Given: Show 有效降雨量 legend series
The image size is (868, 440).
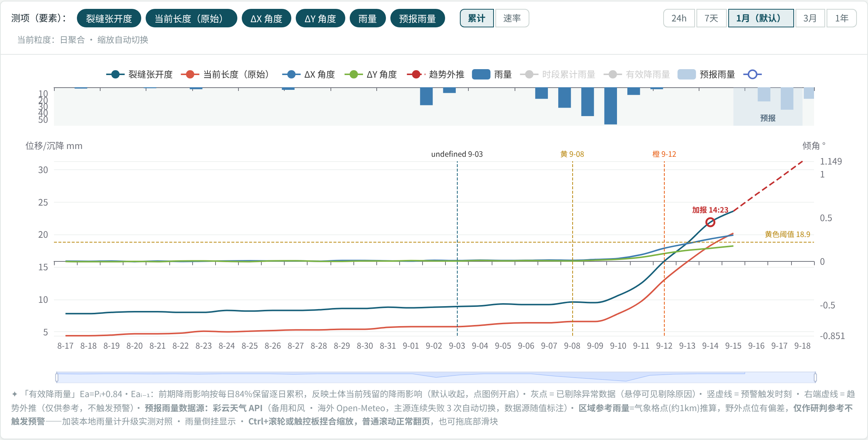Looking at the screenshot, I should (x=637, y=74).
